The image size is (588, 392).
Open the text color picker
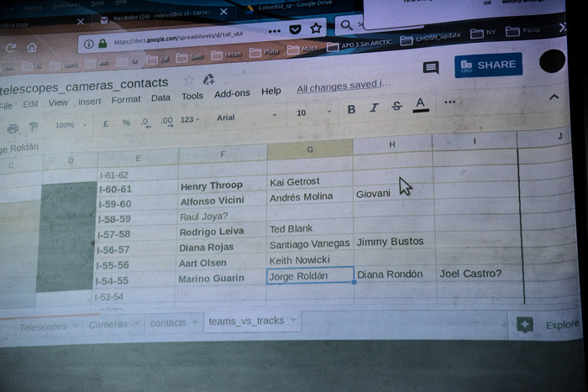coord(421,106)
